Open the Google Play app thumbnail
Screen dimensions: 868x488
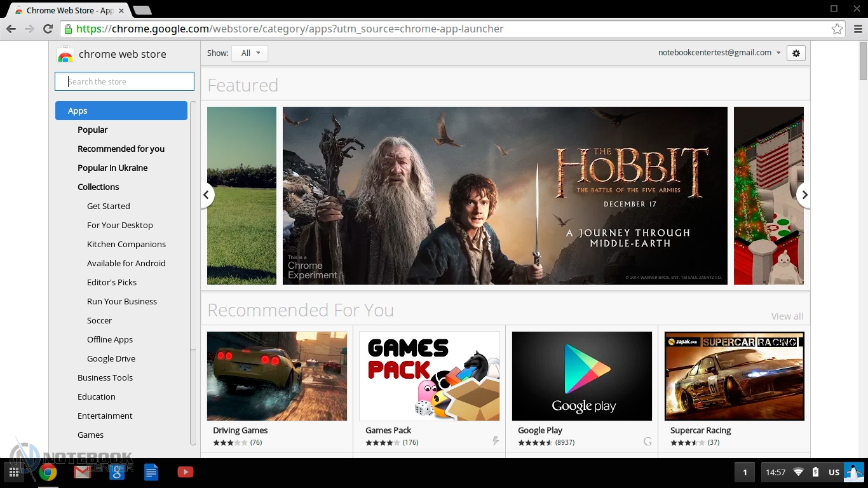point(581,376)
